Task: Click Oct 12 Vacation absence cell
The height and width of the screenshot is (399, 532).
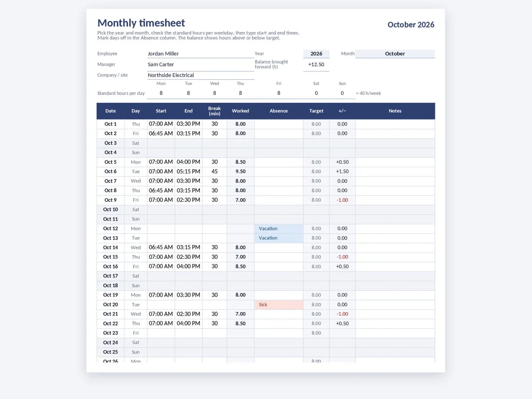Action: click(x=279, y=228)
